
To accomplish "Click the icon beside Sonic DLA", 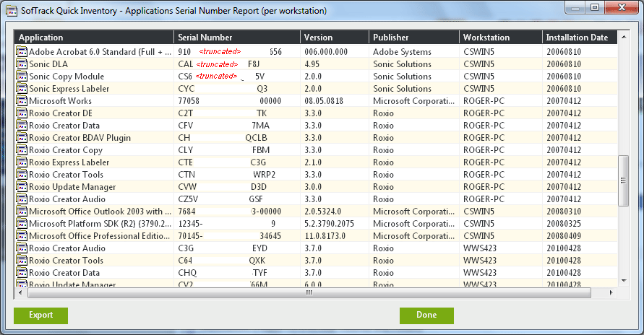I will [22, 64].
